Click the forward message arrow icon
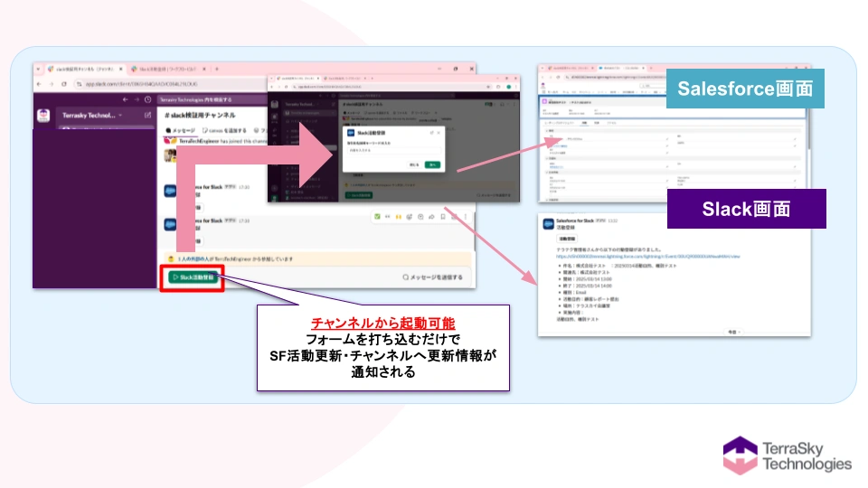 [x=432, y=217]
